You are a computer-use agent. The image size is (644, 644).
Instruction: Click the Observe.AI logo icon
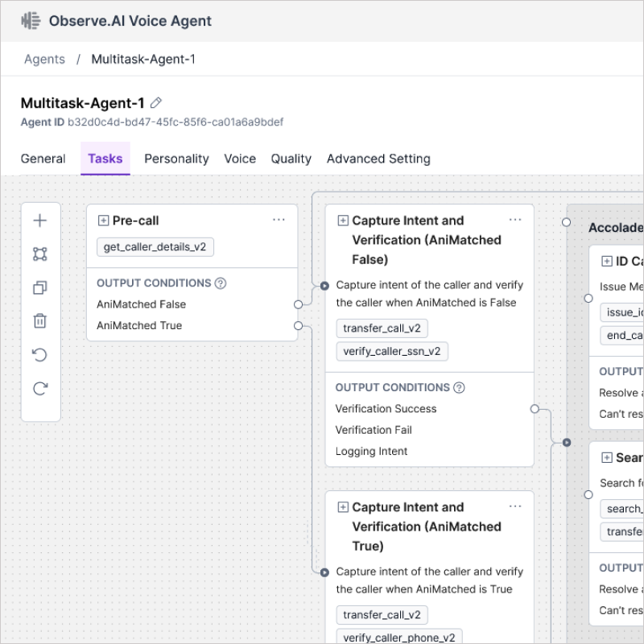click(x=30, y=21)
